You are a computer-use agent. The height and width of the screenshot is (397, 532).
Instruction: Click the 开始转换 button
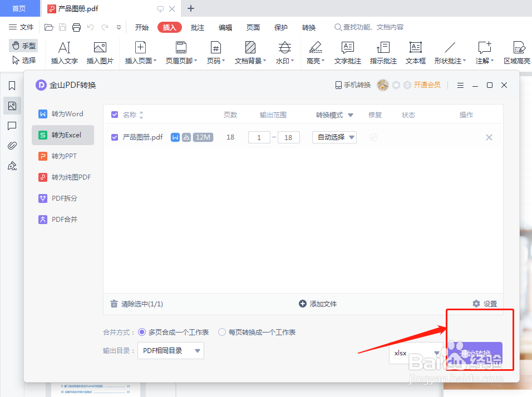click(x=475, y=354)
